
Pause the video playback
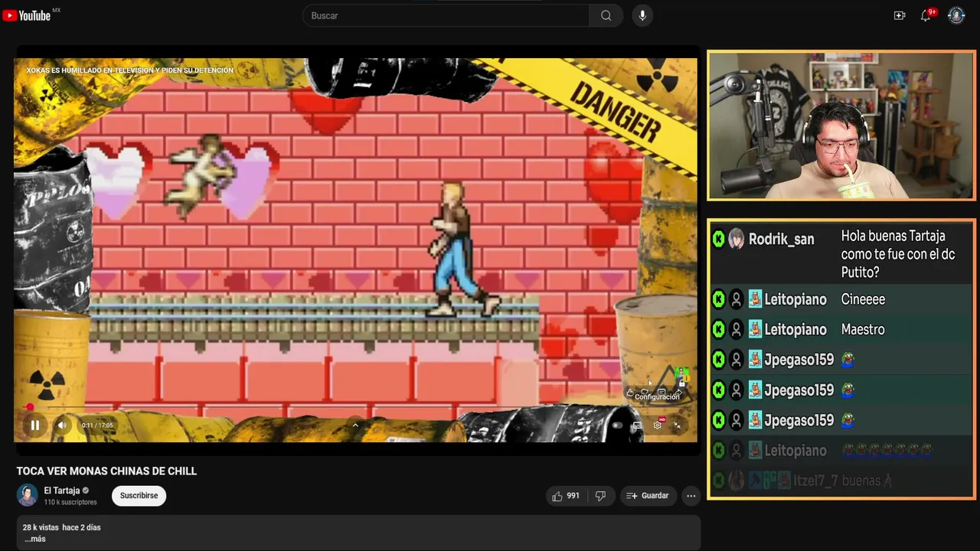point(34,425)
